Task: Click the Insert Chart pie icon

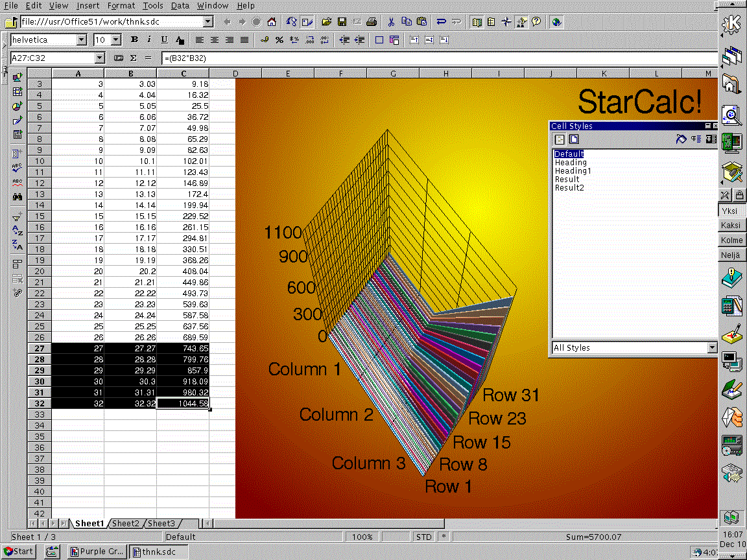Action: point(18,106)
